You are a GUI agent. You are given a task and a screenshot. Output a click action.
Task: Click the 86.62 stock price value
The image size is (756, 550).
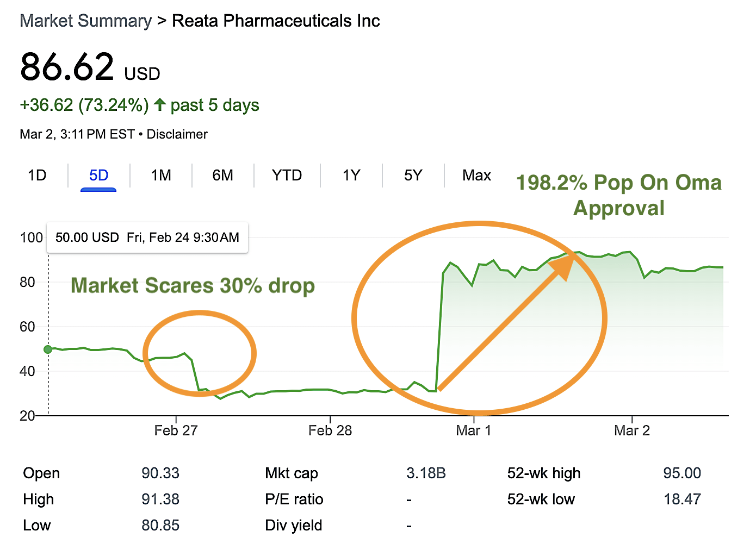tap(67, 67)
